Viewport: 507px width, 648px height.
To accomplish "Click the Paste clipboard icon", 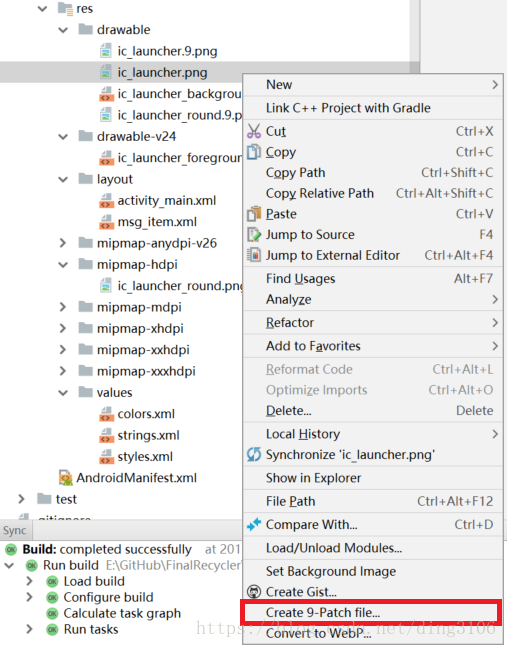I will tap(254, 214).
